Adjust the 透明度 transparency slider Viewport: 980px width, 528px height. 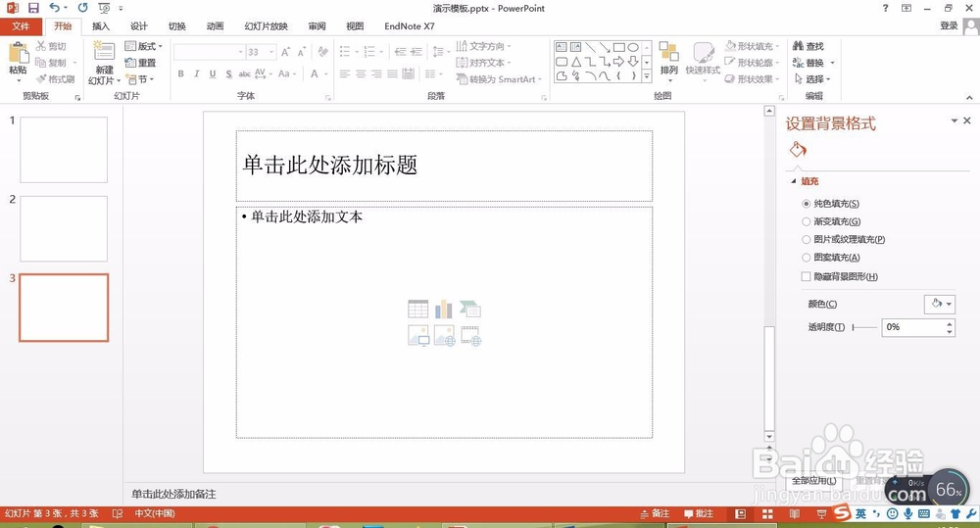[865, 327]
